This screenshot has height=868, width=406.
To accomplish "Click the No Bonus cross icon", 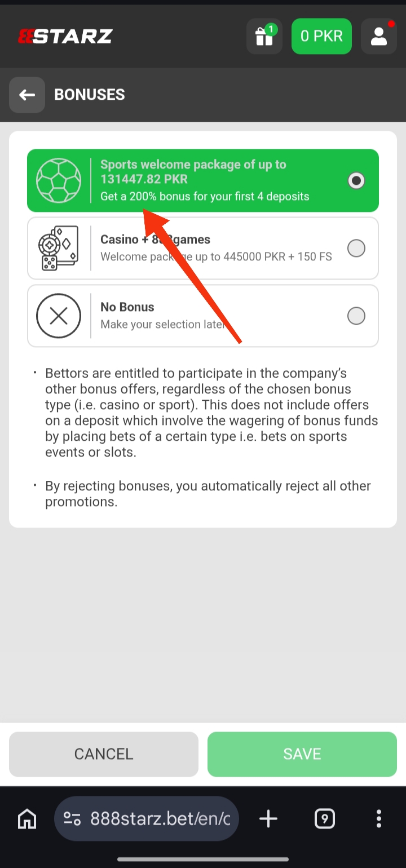I will pyautogui.click(x=59, y=316).
